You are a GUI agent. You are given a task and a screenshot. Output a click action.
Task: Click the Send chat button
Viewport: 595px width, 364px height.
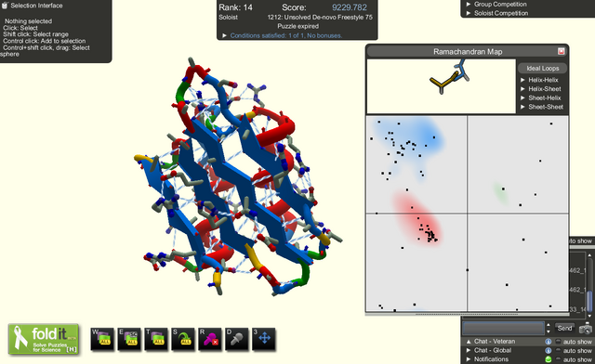click(564, 328)
